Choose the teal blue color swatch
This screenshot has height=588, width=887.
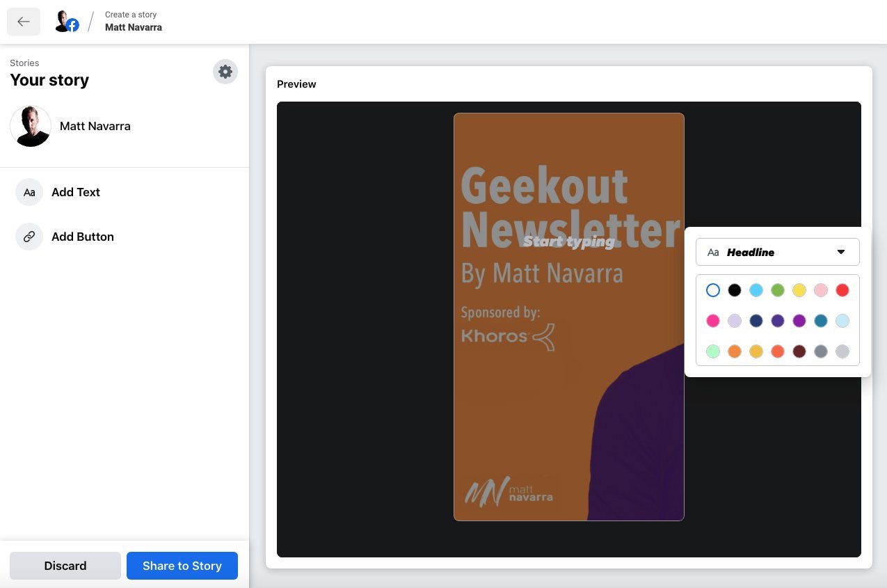point(821,321)
